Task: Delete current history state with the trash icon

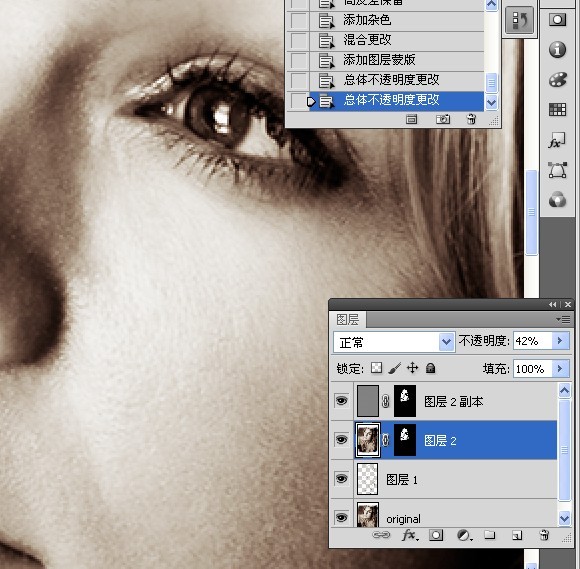Action: pyautogui.click(x=471, y=119)
